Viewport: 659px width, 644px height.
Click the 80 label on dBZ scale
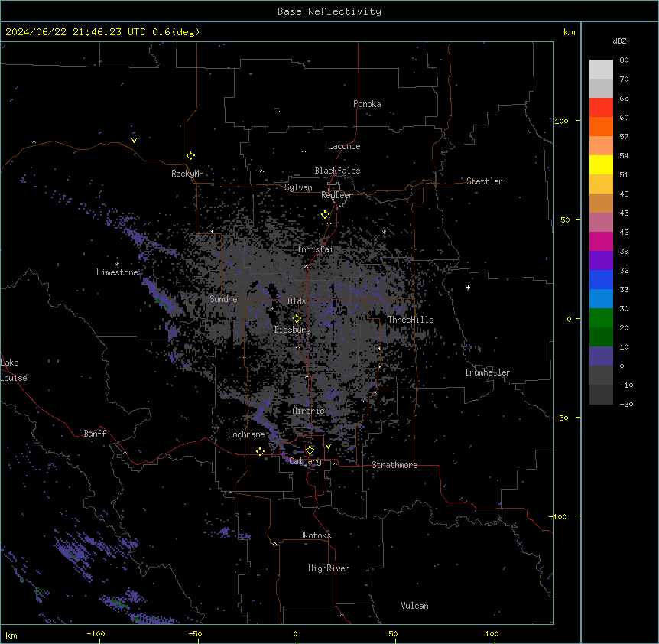624,60
